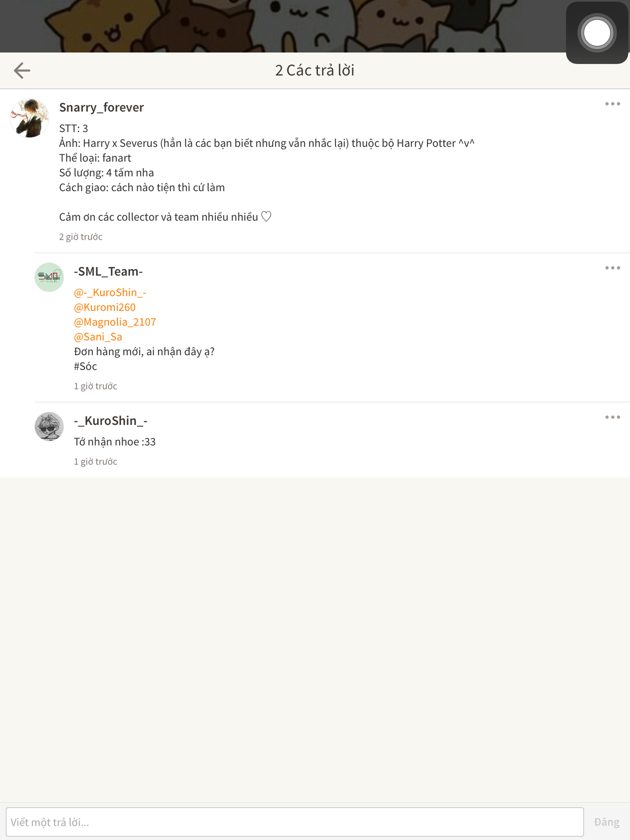Open the -_KuroShin_- commenter username
Image resolution: width=630 pixels, height=840 pixels.
111,420
